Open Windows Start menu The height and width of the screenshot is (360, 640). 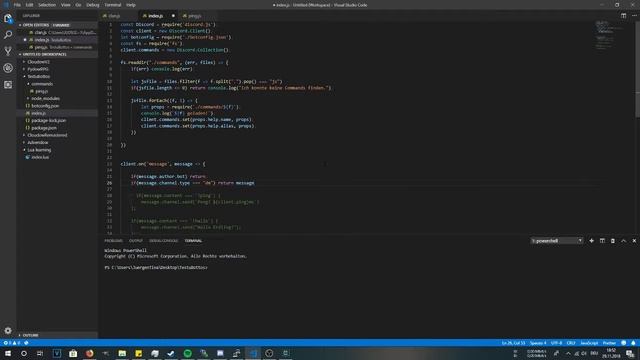pos(8,353)
